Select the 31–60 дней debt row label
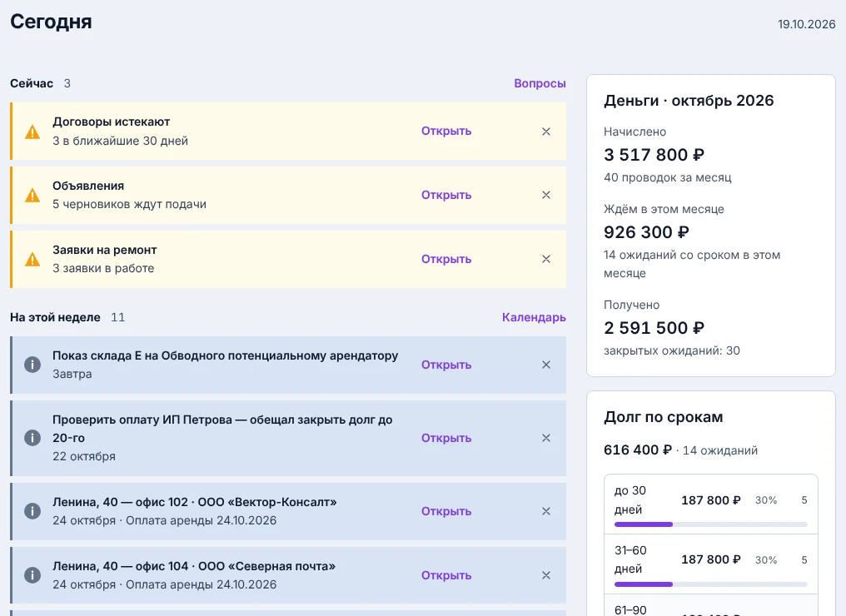This screenshot has height=616, width=846. (630, 559)
